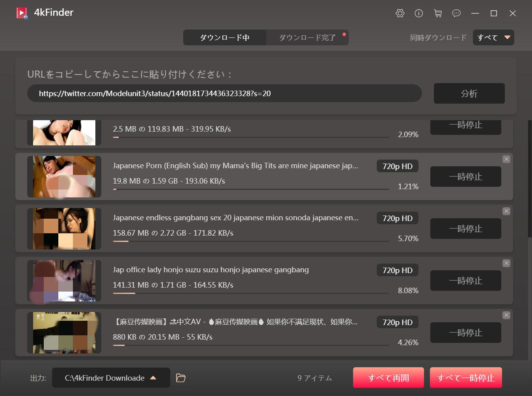
Task: Expand the 同時ダウンロード dropdown showing すべて
Action: click(x=493, y=37)
